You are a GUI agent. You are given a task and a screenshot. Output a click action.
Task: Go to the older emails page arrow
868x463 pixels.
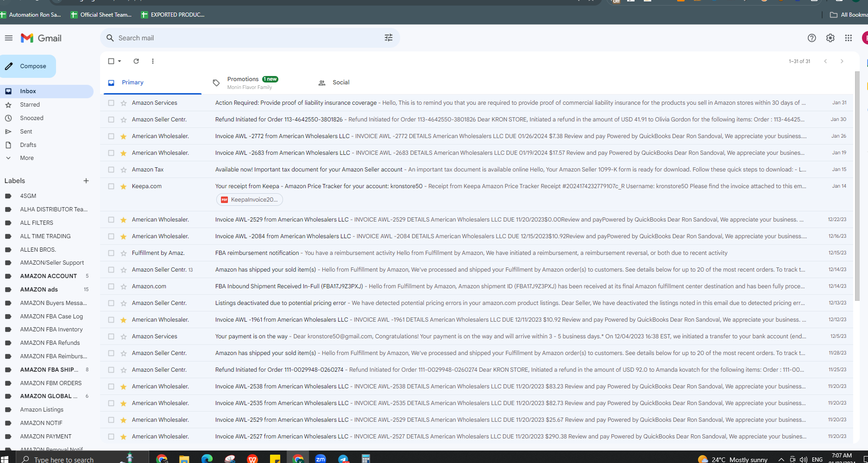(x=842, y=61)
